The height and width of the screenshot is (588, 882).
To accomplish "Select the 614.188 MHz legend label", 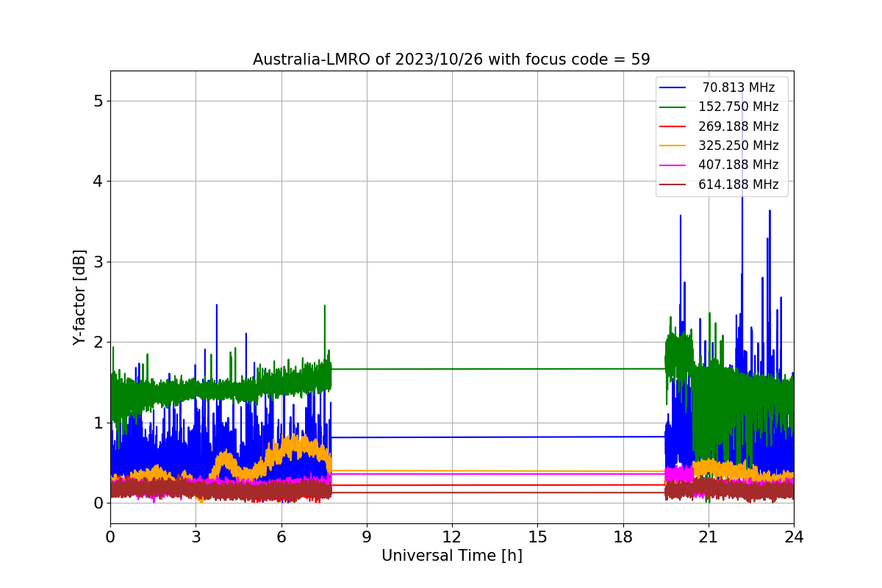I will [x=739, y=184].
